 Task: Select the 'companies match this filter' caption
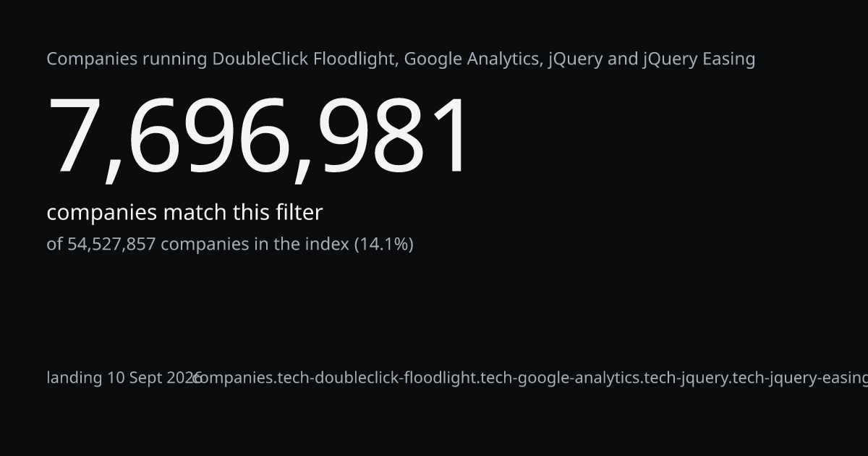click(184, 213)
